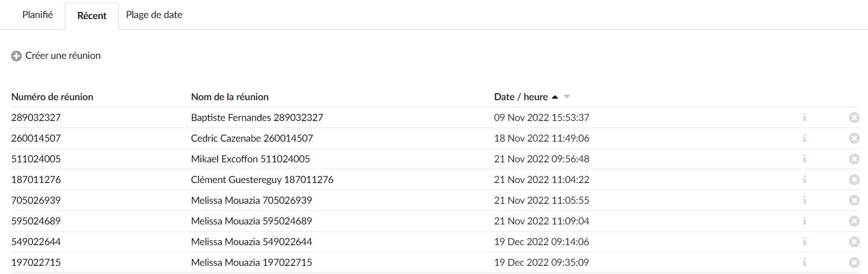
Task: Open info icon for Clément Guestereguy meeting
Action: [804, 179]
